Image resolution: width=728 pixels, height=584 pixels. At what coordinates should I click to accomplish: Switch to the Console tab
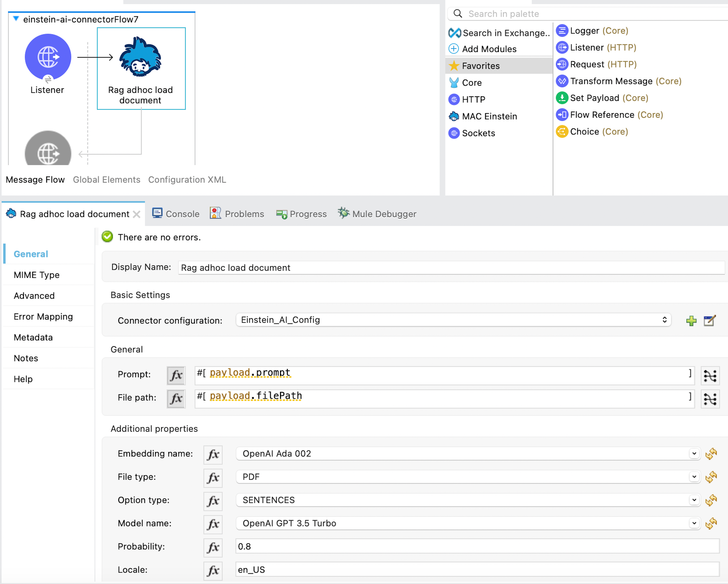pyautogui.click(x=176, y=214)
